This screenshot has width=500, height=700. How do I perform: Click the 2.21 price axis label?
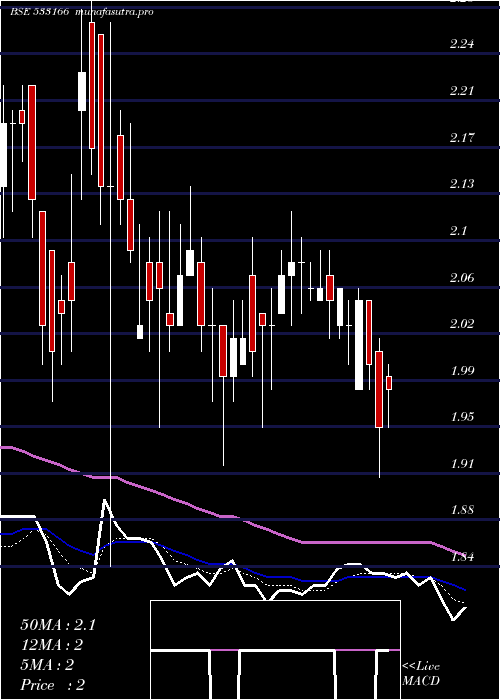462,91
